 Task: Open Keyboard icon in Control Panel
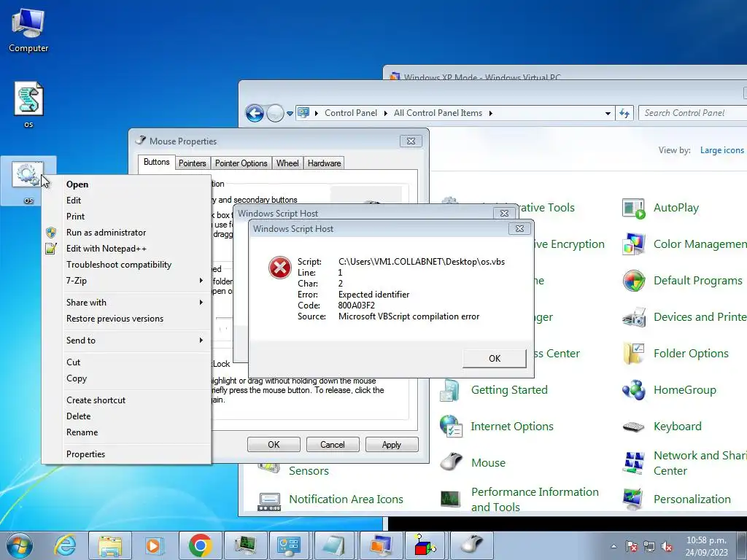click(x=634, y=427)
